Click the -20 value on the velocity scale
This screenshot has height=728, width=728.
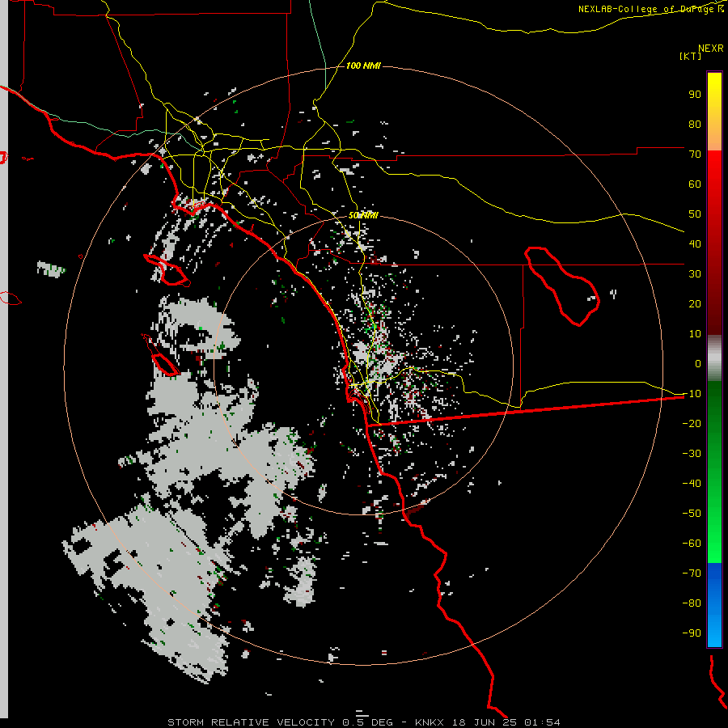coord(692,423)
